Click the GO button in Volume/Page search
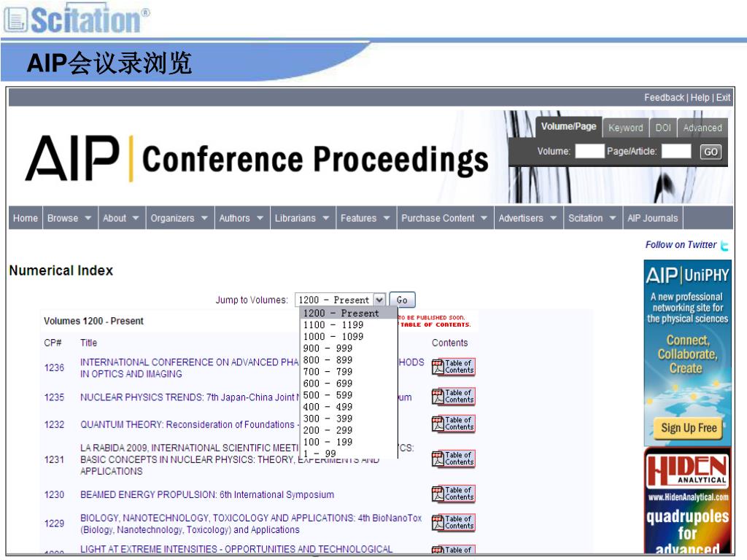The width and height of the screenshot is (747, 560). [711, 152]
